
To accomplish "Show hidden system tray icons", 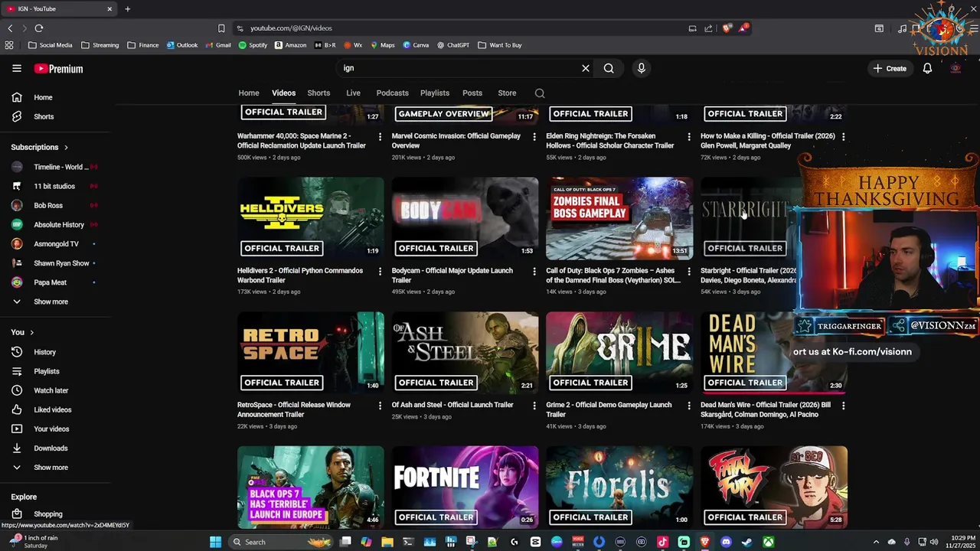I will pyautogui.click(x=876, y=542).
